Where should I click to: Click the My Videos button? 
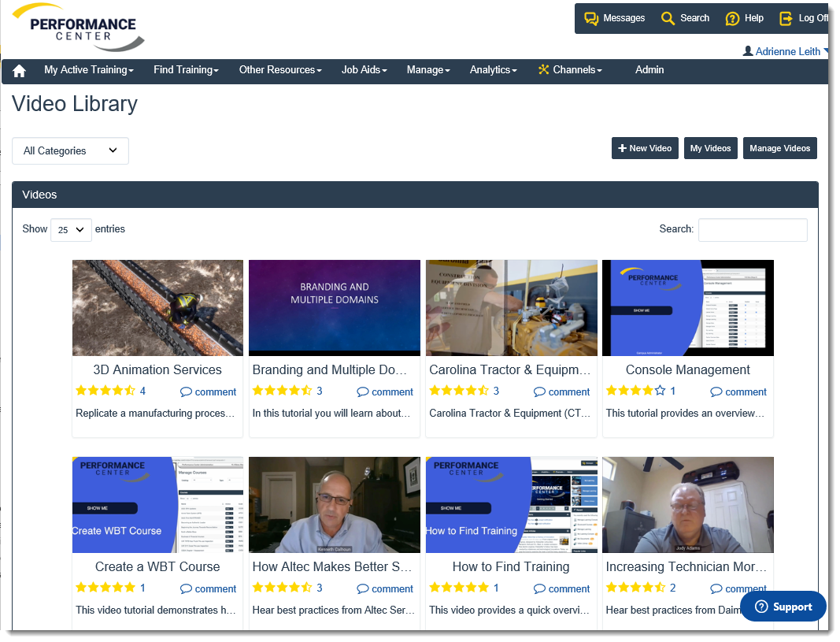[x=710, y=148]
